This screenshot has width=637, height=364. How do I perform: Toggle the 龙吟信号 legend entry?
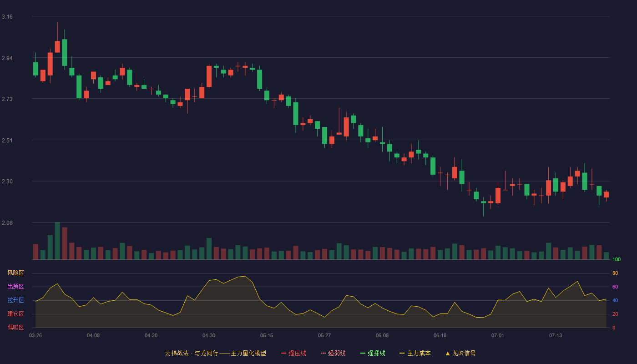pos(460,353)
